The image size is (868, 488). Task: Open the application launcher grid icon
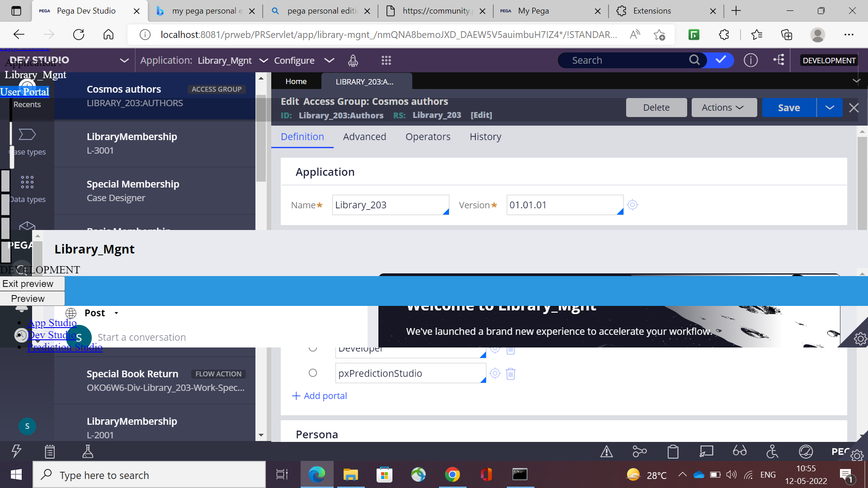[386, 60]
